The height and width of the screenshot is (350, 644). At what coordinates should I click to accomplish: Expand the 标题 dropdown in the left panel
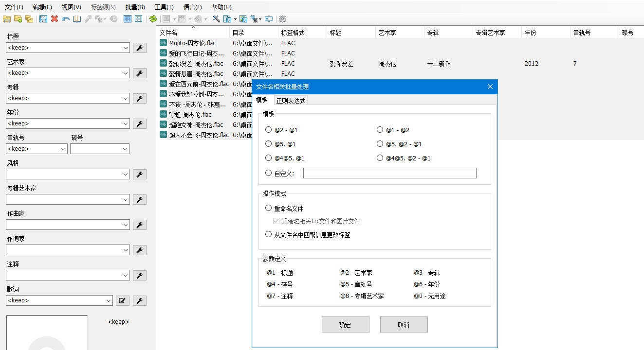click(x=126, y=48)
